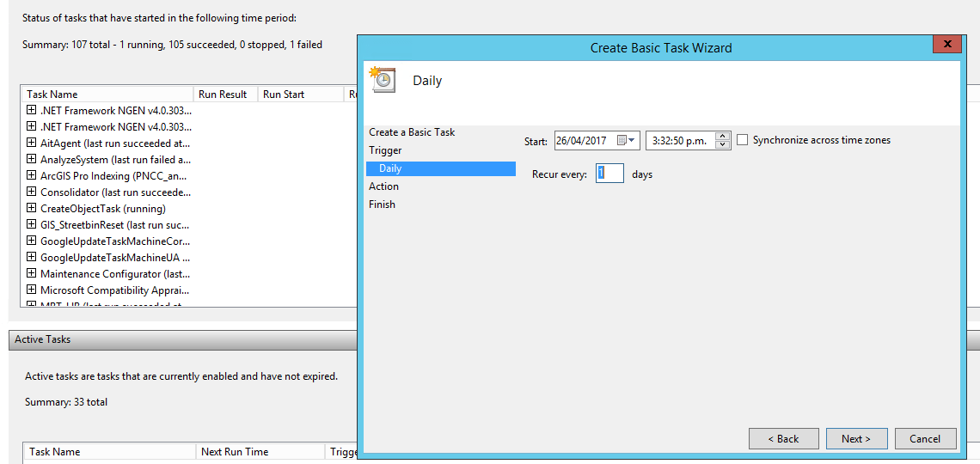The height and width of the screenshot is (464, 980).
Task: Sort by Run Result column header
Action: pyautogui.click(x=223, y=95)
